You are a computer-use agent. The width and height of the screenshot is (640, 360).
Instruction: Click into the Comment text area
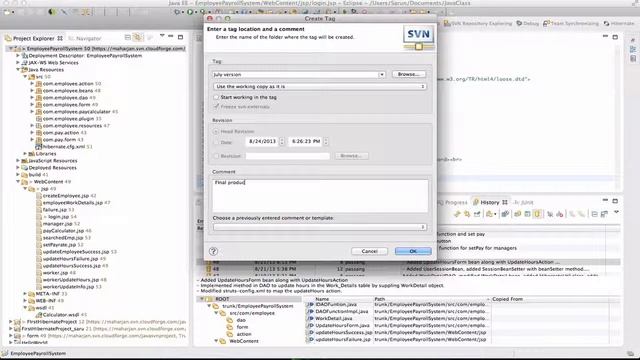(320, 196)
